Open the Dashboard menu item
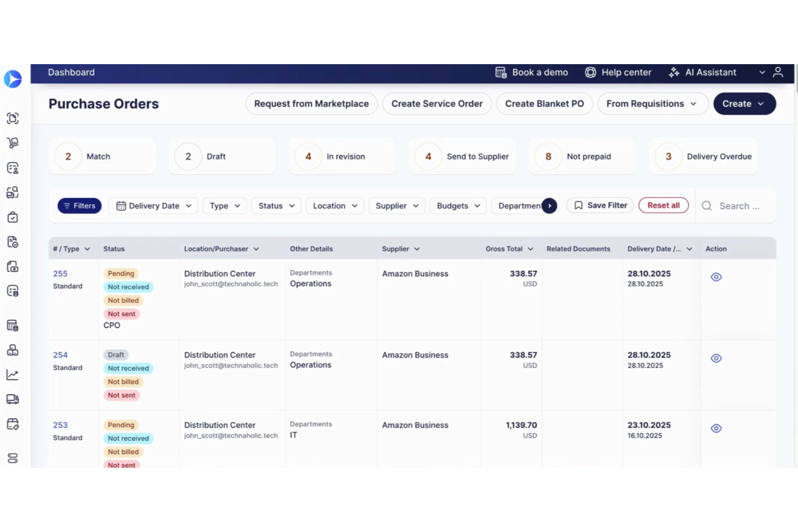This screenshot has width=798, height=532. [x=71, y=72]
